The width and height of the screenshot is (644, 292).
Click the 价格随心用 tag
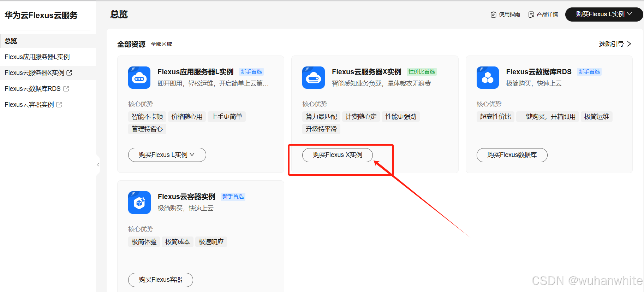click(x=187, y=117)
